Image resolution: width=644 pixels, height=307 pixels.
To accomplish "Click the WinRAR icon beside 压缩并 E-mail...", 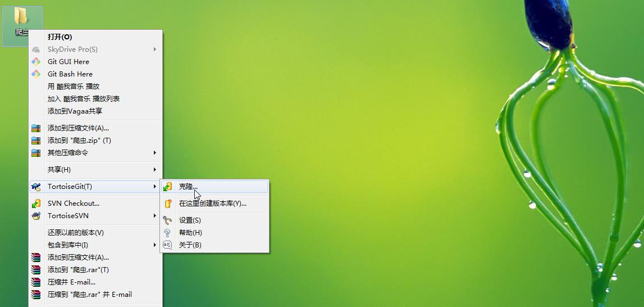I will (x=36, y=282).
